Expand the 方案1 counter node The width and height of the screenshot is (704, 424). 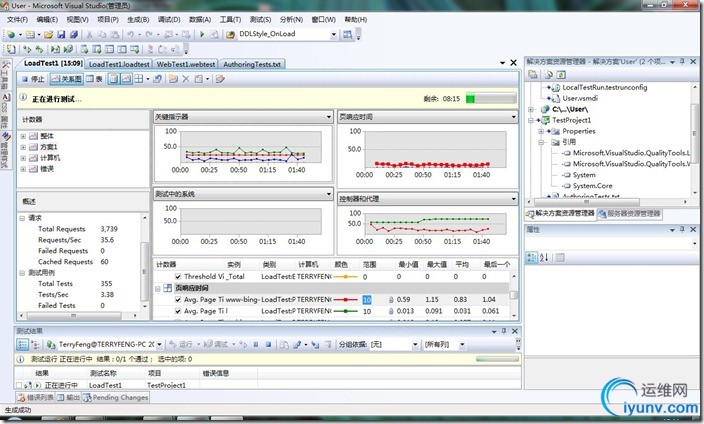point(23,147)
